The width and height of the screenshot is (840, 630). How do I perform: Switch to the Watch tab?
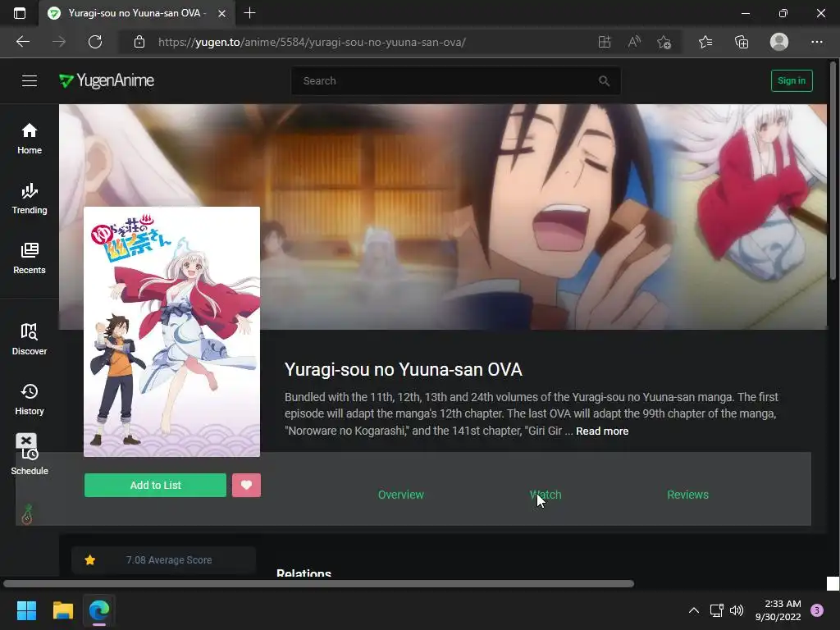point(546,495)
